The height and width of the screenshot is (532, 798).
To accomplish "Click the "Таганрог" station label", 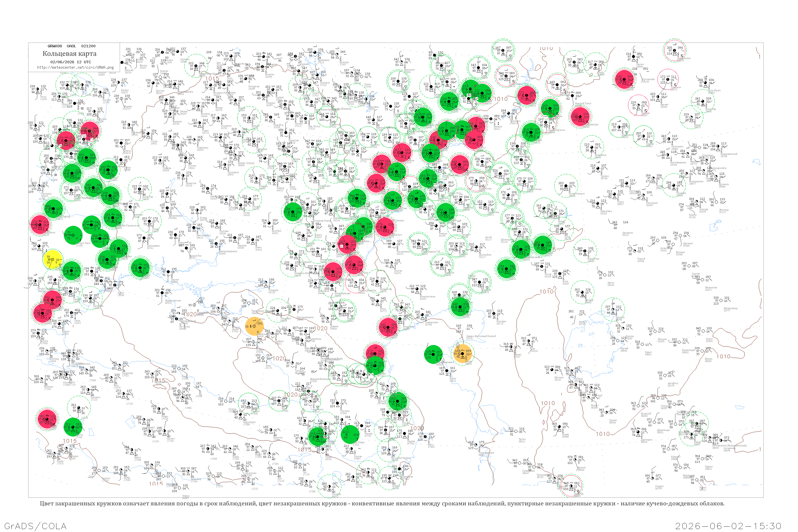I will point(273,290).
